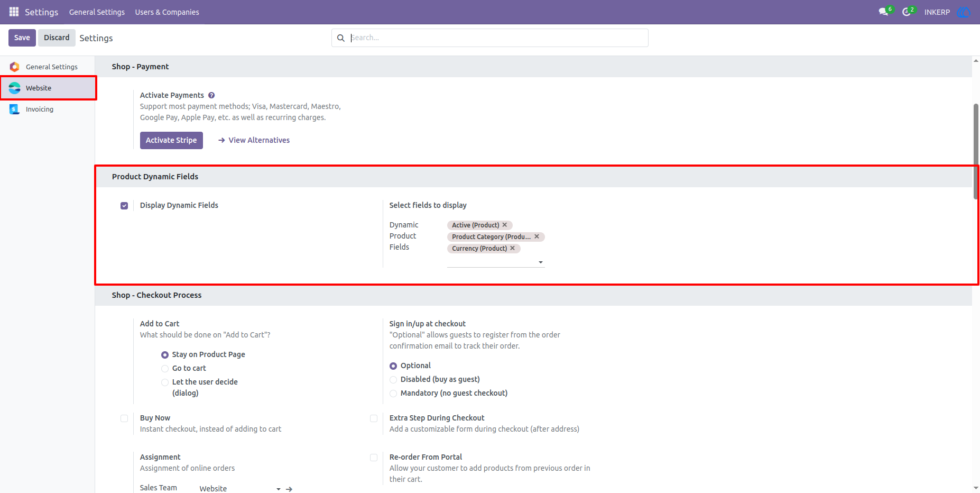This screenshot has width=980, height=493.
Task: Open the Users & Companies menu
Action: pos(167,12)
